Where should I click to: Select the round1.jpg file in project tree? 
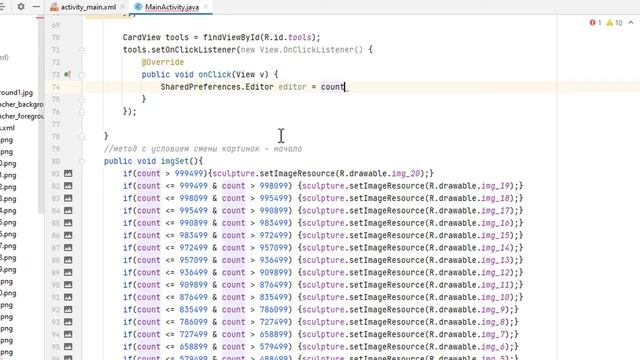click(16, 93)
